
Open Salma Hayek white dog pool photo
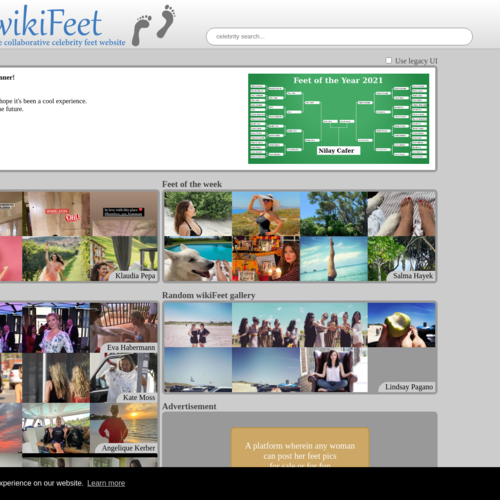click(198, 259)
